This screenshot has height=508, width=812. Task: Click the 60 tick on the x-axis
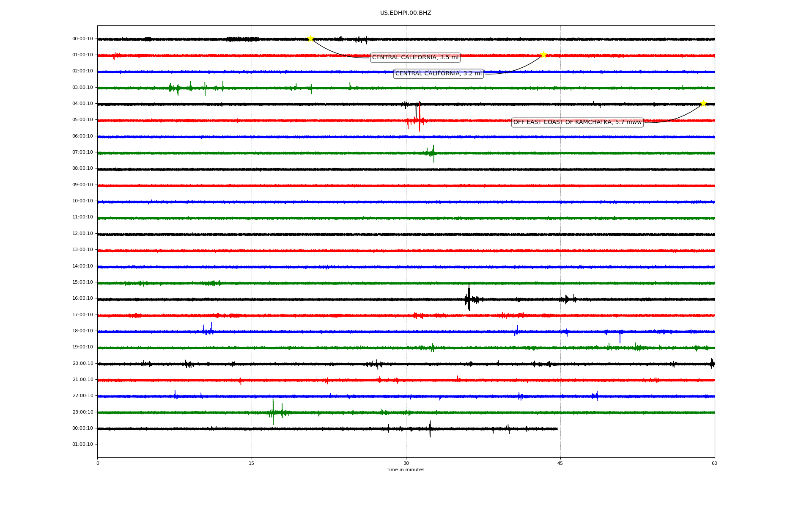click(x=714, y=463)
